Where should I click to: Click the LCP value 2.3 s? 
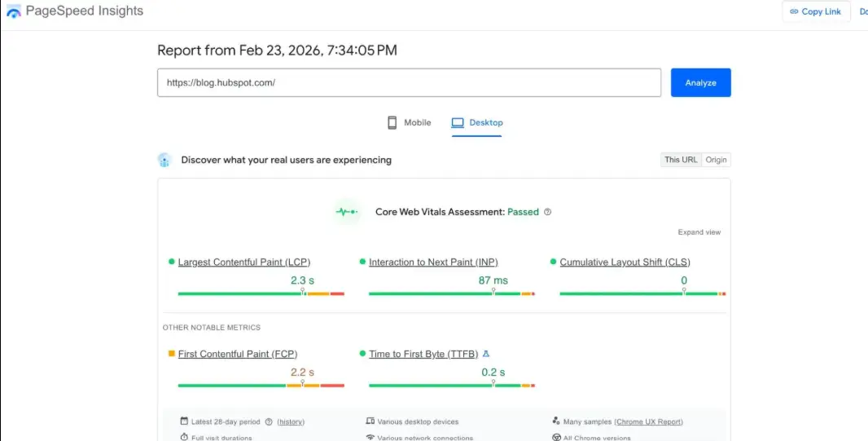[302, 280]
